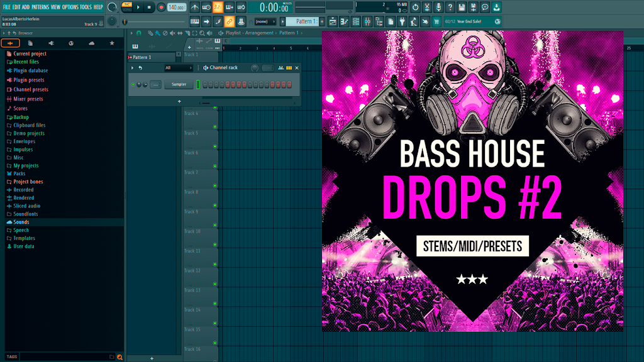Add a channel with the rack plus button
Viewport: 644px width, 362px height.
(179, 101)
